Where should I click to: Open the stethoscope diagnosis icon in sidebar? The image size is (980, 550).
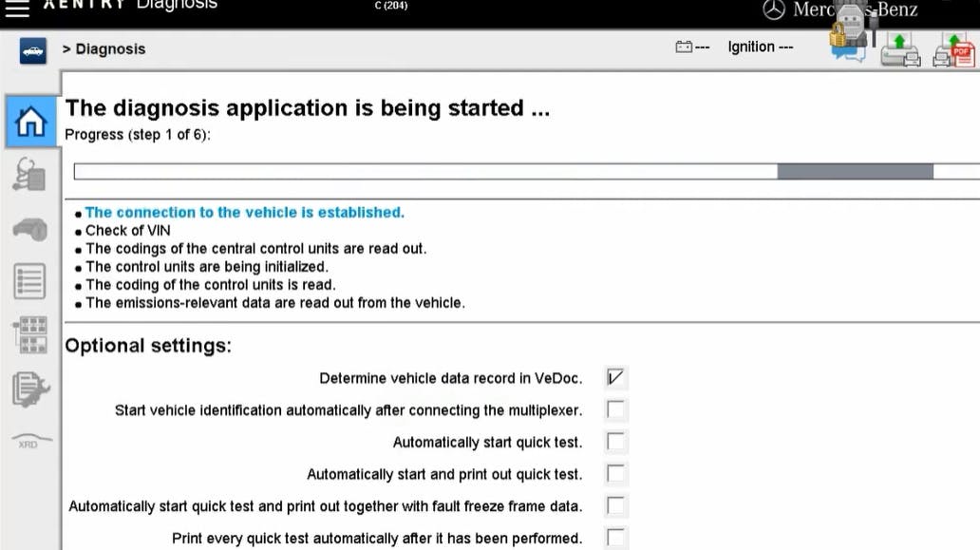[x=28, y=174]
